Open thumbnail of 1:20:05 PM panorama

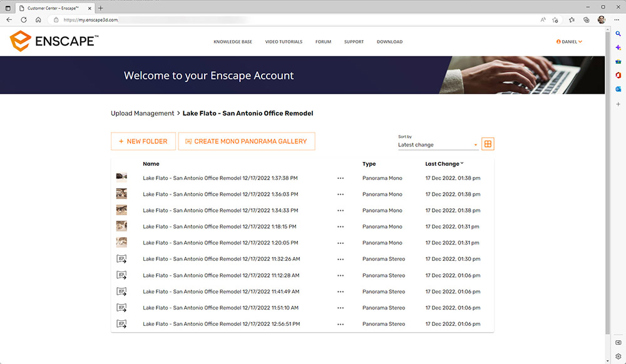[x=121, y=243]
